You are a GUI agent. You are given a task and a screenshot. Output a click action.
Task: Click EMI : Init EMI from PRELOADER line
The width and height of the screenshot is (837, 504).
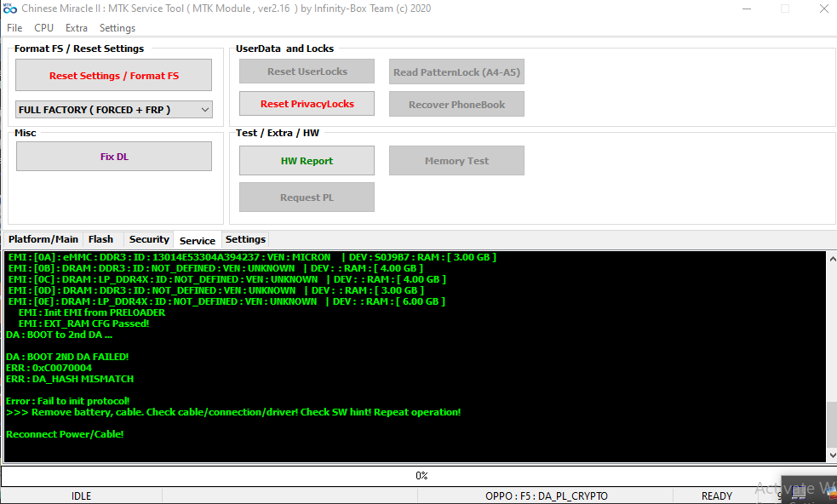92,312
